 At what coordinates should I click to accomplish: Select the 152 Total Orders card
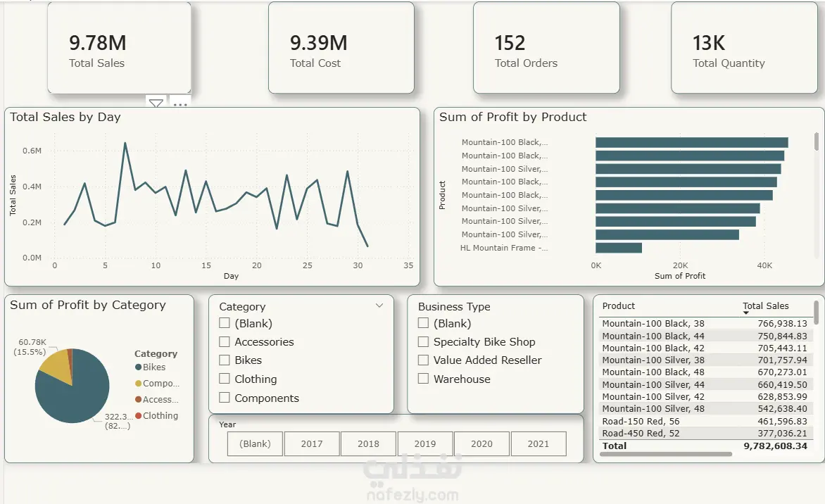546,48
